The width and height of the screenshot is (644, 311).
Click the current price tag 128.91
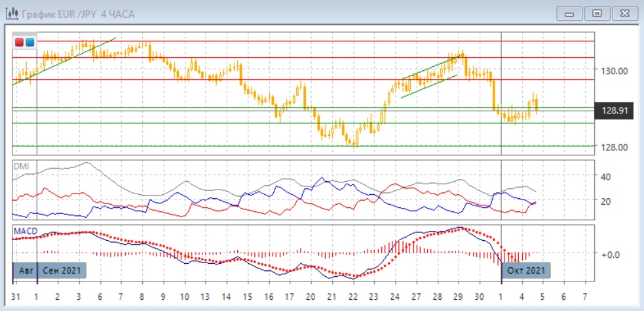tap(615, 111)
